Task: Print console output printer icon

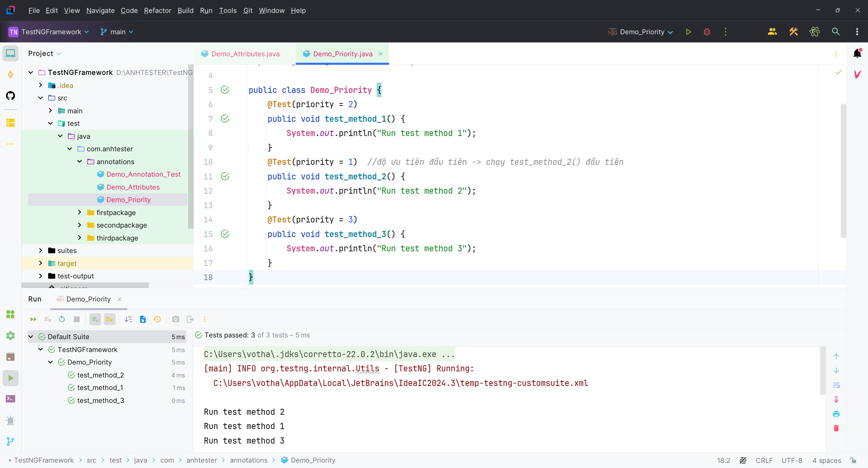Action: tap(836, 414)
